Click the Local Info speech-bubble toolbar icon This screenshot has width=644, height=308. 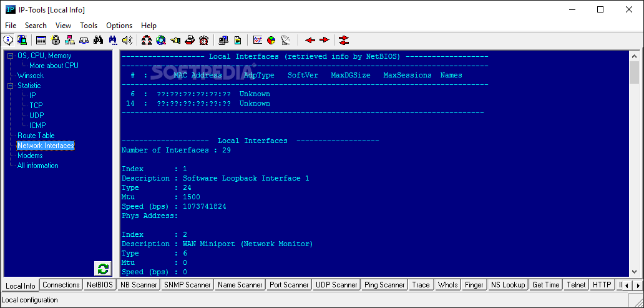[8, 40]
